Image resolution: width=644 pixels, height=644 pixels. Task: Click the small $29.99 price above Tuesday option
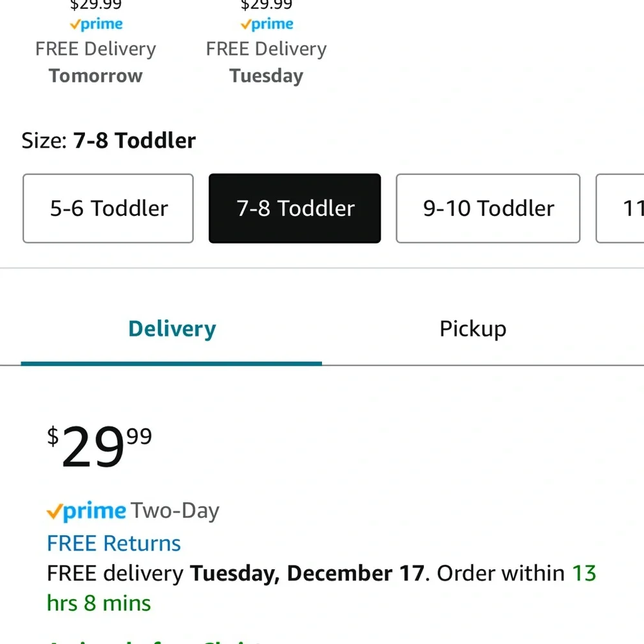[267, 5]
